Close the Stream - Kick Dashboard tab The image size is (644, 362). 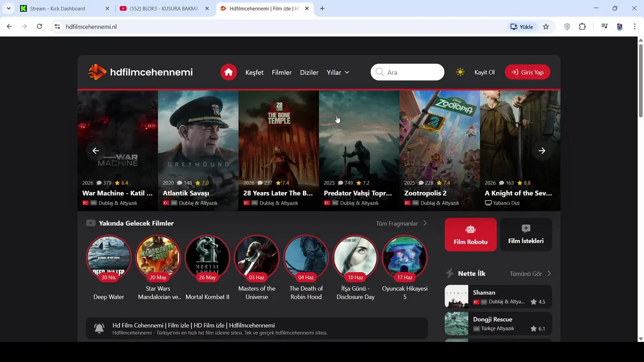click(x=107, y=9)
